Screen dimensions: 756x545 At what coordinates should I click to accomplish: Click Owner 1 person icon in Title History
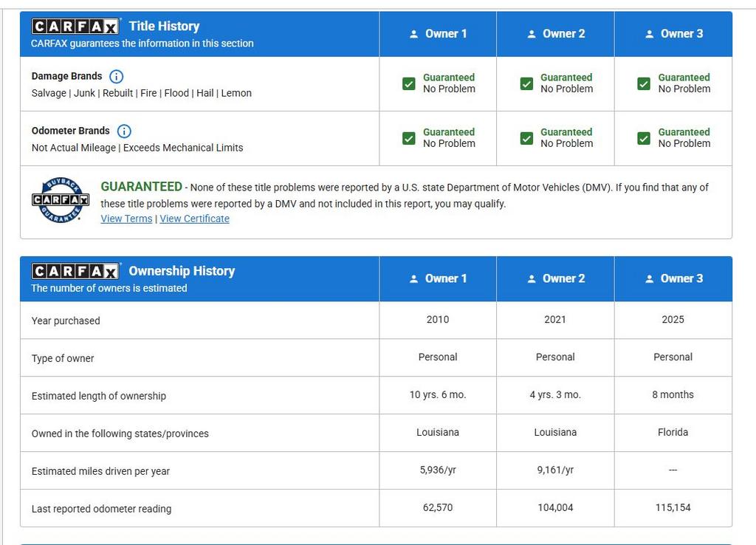[x=413, y=34]
